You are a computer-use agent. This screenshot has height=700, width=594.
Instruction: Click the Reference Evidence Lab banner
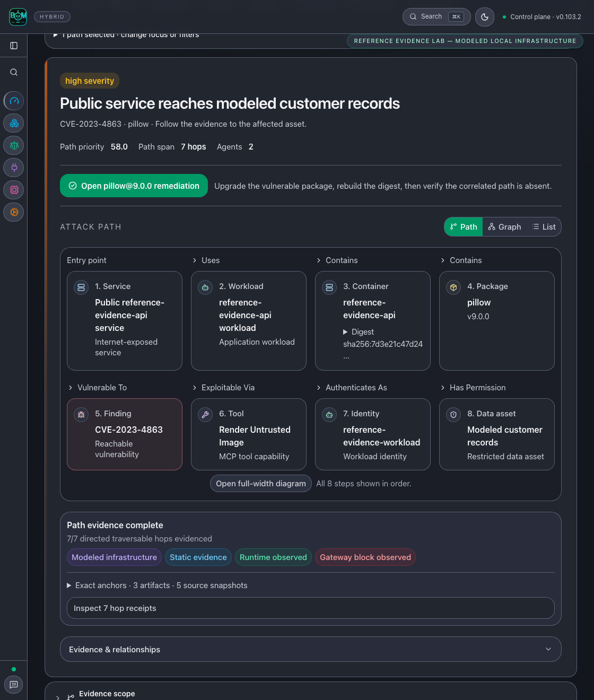click(465, 41)
